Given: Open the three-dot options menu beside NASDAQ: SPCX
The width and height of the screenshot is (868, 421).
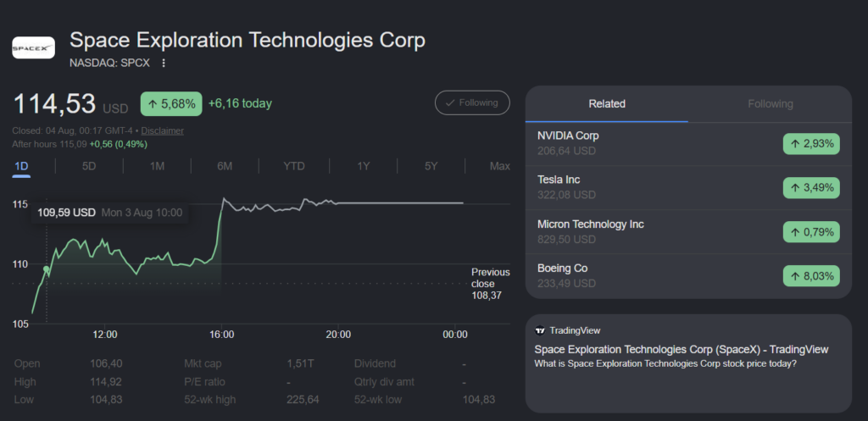Looking at the screenshot, I should pos(164,63).
